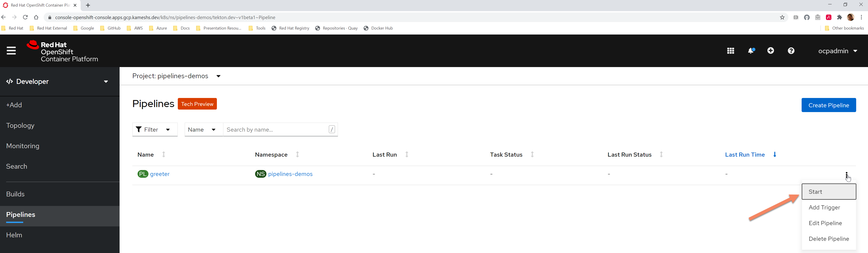Viewport: 868px width, 253px height.
Task: Reverse the Last Run Time sort order
Action: pyautogui.click(x=775, y=155)
